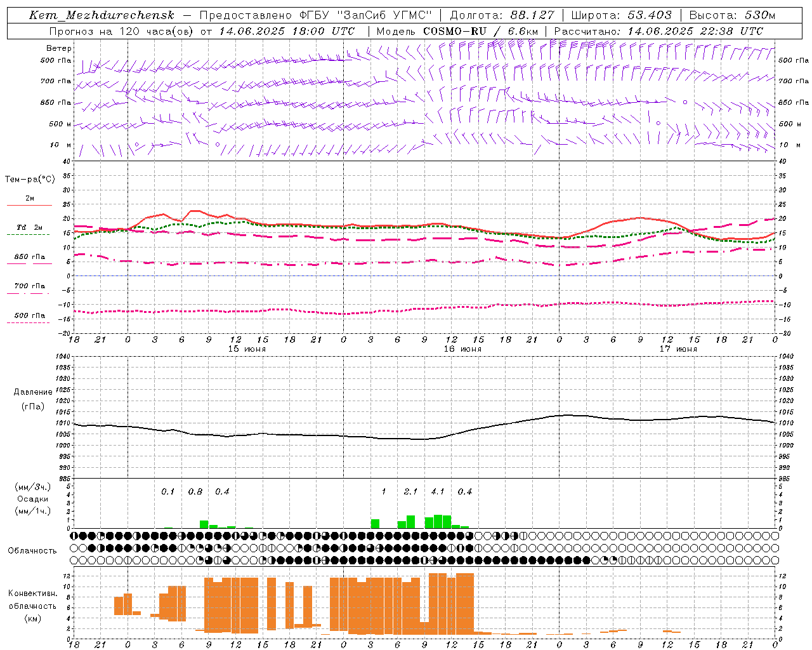812x650 pixels.
Task: Click the 'ФГБУ "ЗапСиб УГМС"' provider text
Action: coord(365,16)
